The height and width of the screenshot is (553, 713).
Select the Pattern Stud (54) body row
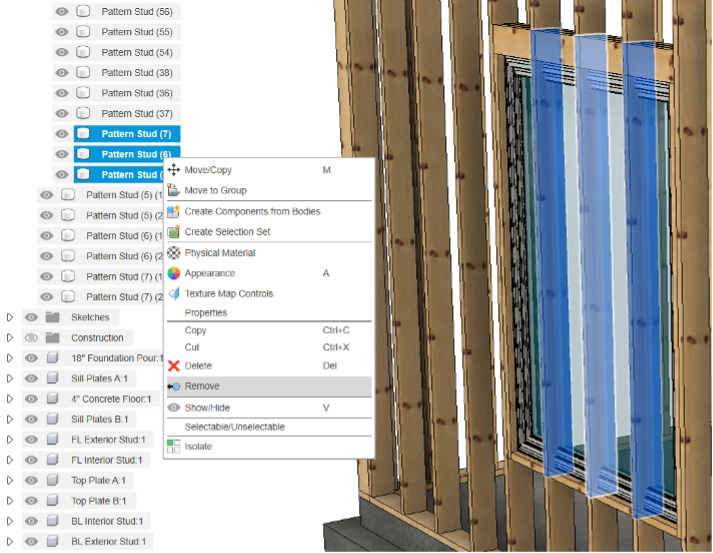point(127,52)
